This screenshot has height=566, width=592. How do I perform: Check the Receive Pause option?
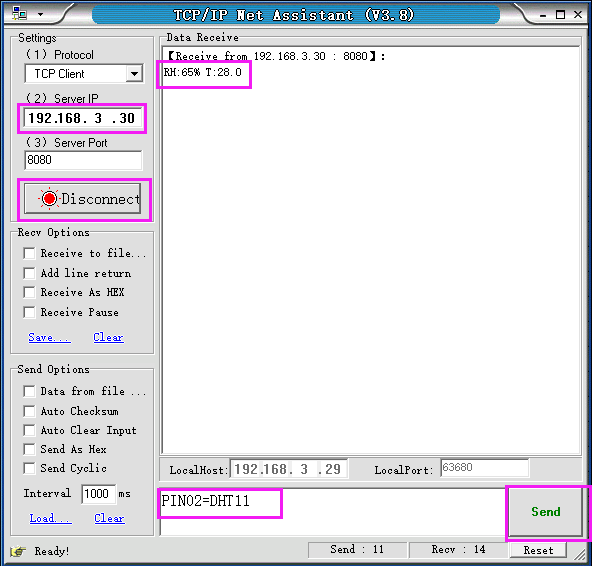point(29,312)
